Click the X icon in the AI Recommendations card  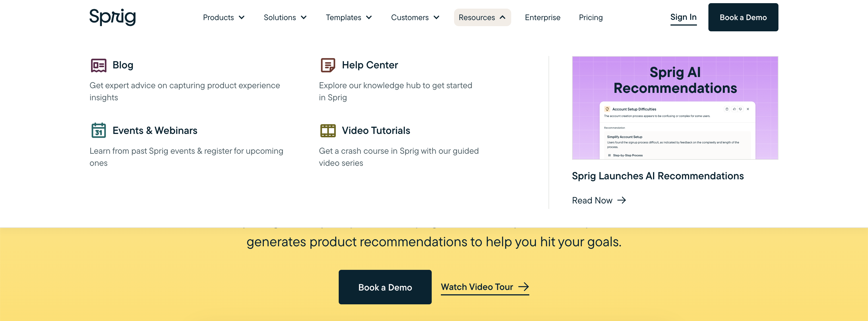click(x=748, y=109)
